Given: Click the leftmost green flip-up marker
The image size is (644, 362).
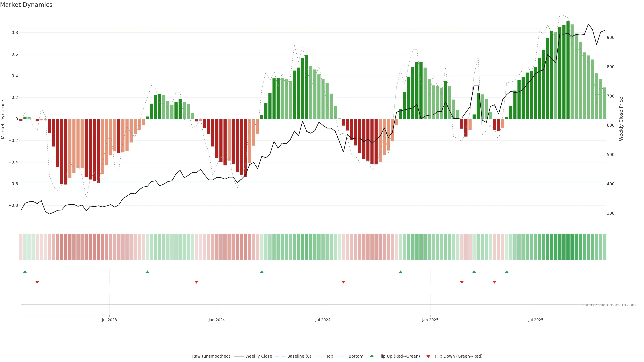Looking at the screenshot, I should 25,272.
